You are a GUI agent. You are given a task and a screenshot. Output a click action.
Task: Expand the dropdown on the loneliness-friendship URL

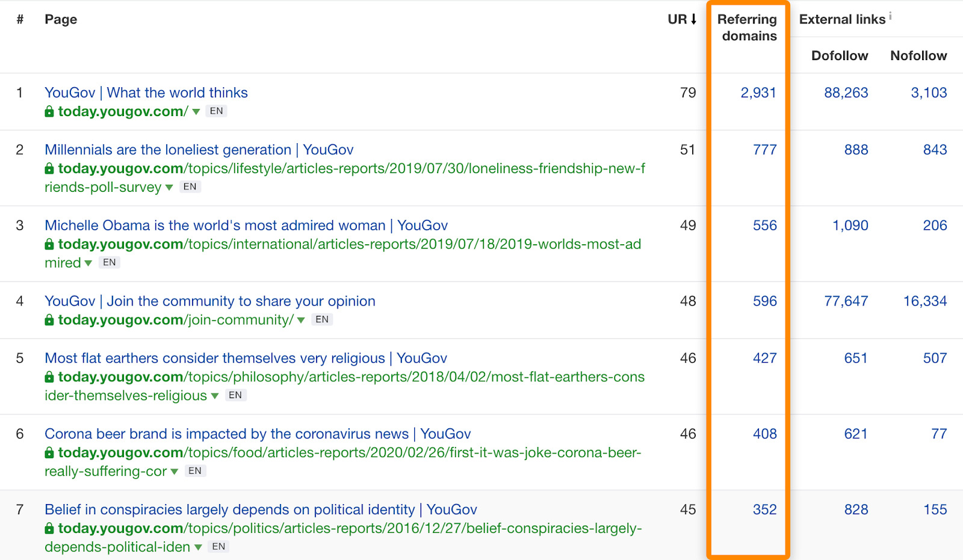[169, 187]
